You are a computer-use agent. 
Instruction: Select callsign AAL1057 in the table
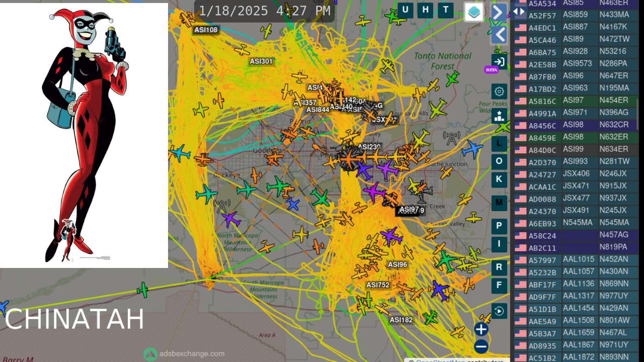[579, 271]
